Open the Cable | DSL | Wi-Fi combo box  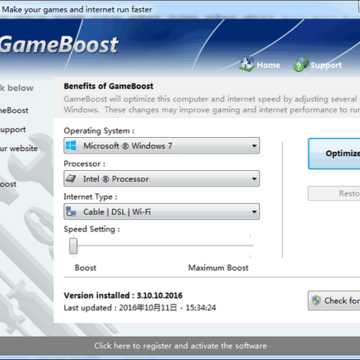coord(162,212)
